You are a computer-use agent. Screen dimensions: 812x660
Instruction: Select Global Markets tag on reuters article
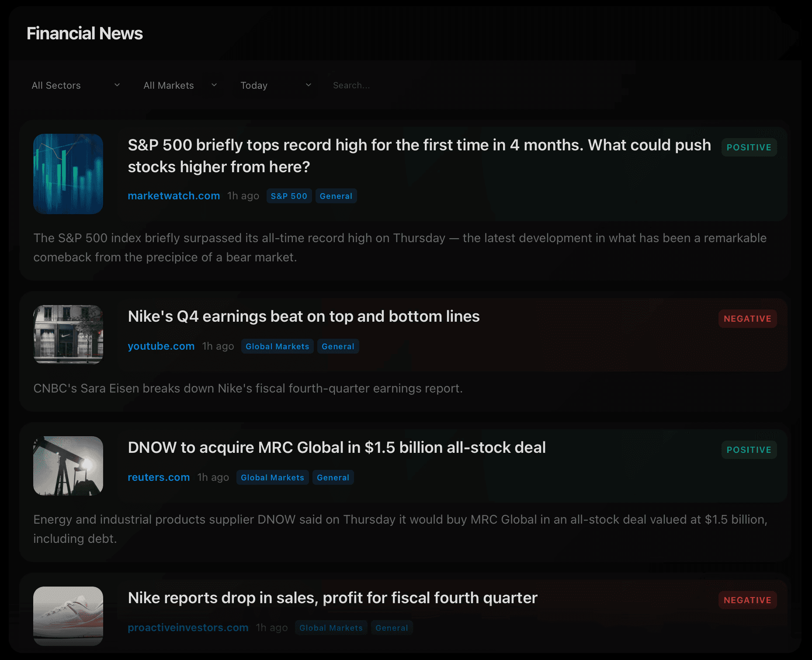click(x=272, y=477)
